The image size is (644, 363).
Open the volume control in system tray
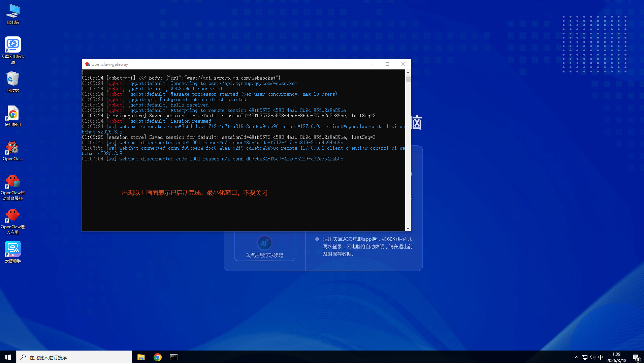click(x=592, y=357)
